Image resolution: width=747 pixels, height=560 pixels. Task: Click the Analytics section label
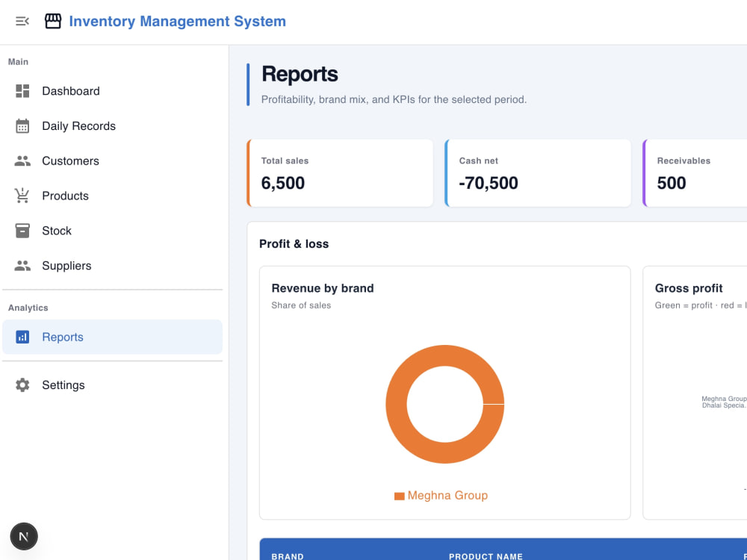tap(28, 308)
